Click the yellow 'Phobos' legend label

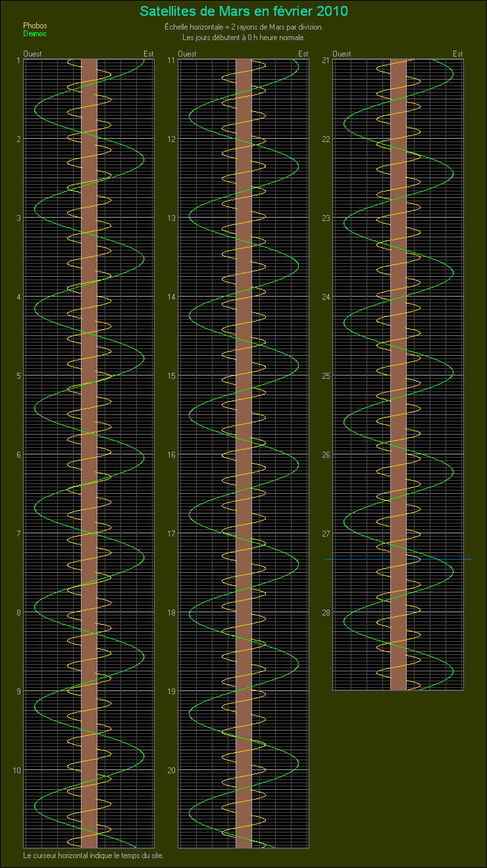coord(35,26)
